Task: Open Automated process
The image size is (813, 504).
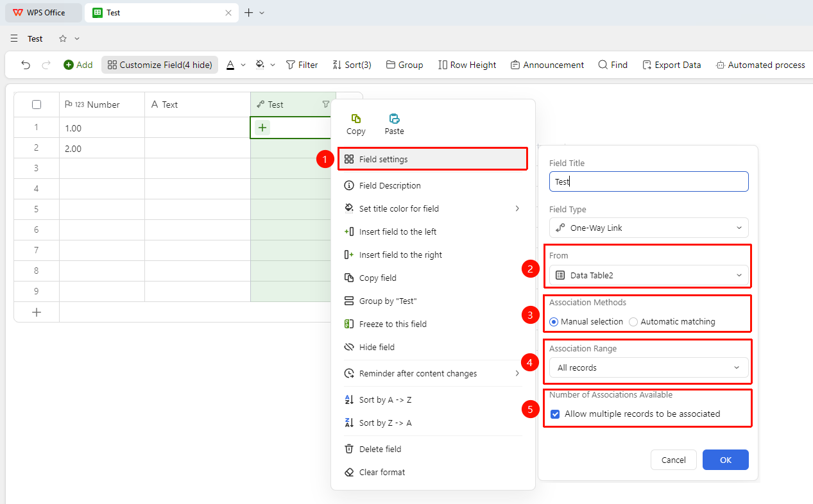Action: 760,65
